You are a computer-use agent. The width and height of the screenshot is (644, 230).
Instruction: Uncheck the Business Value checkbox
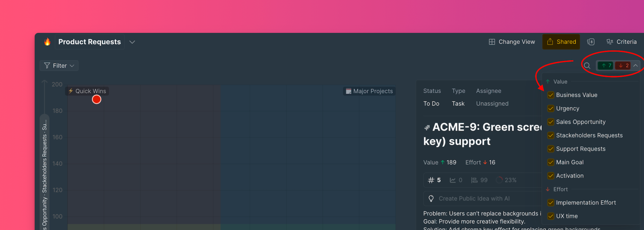[x=551, y=95]
